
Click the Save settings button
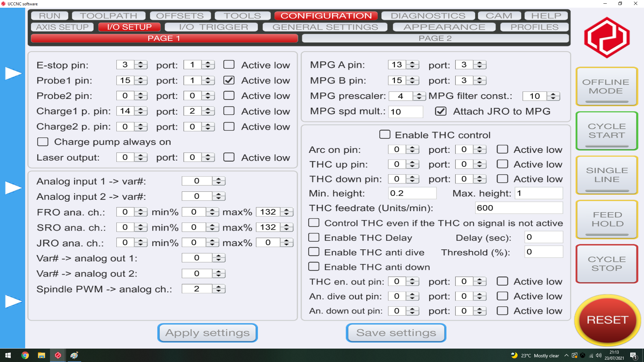pyautogui.click(x=396, y=333)
